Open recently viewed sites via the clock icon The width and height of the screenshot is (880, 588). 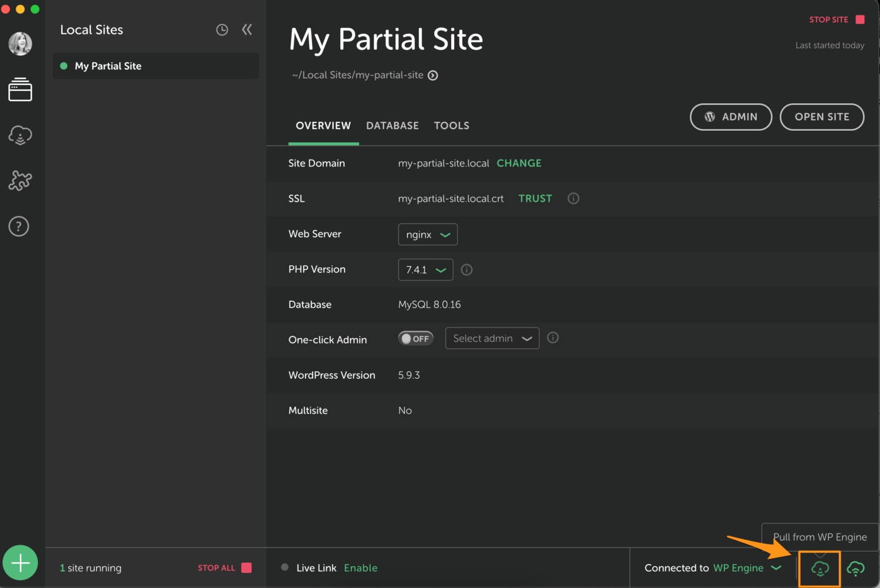tap(222, 29)
